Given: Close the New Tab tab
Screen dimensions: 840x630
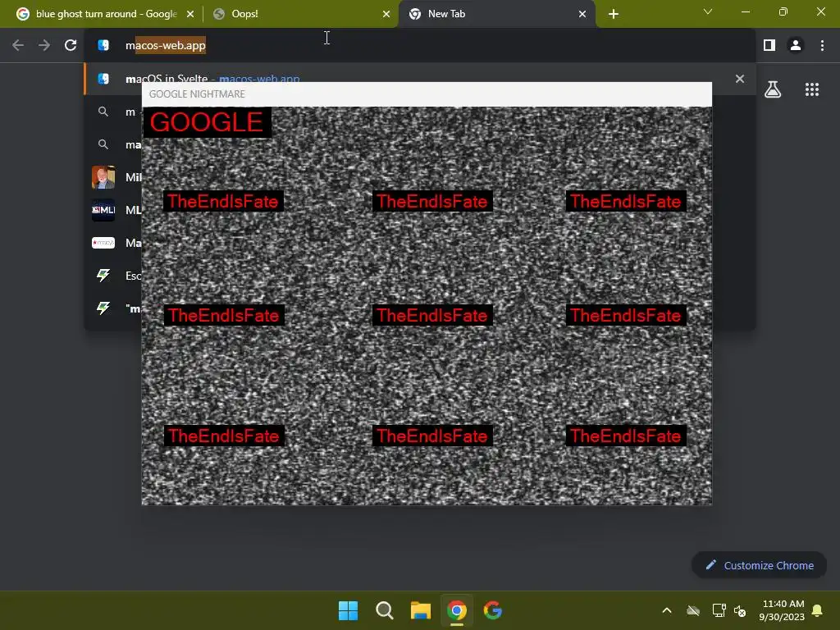Looking at the screenshot, I should pos(582,14).
